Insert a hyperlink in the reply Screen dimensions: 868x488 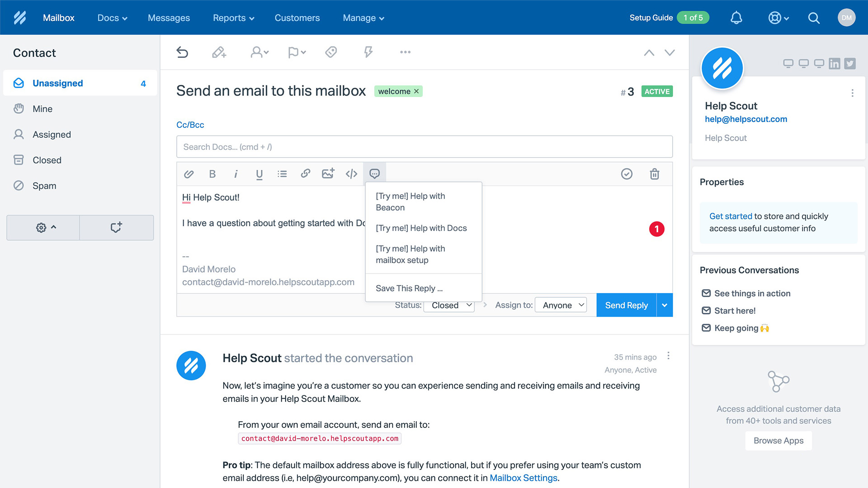pyautogui.click(x=306, y=174)
